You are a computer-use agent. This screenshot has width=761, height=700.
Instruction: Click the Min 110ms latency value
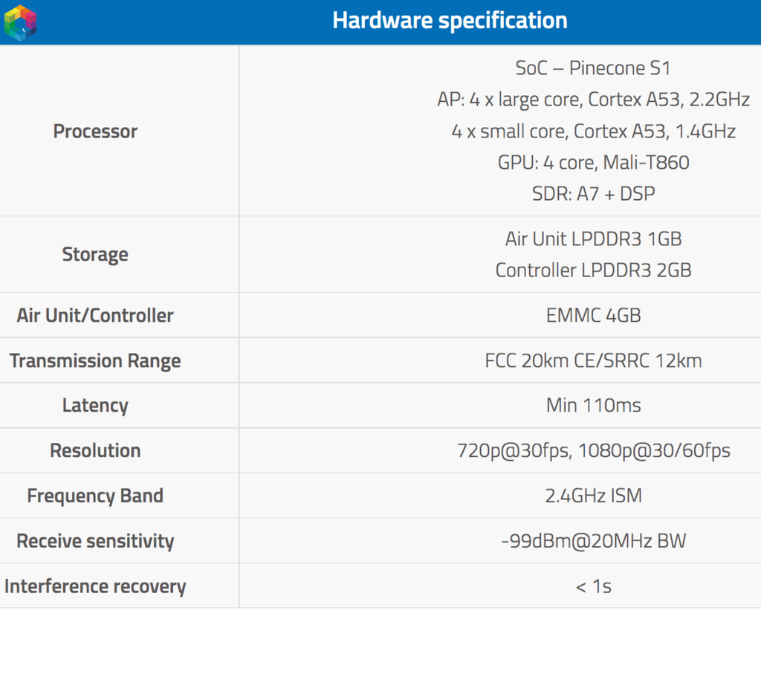point(593,406)
